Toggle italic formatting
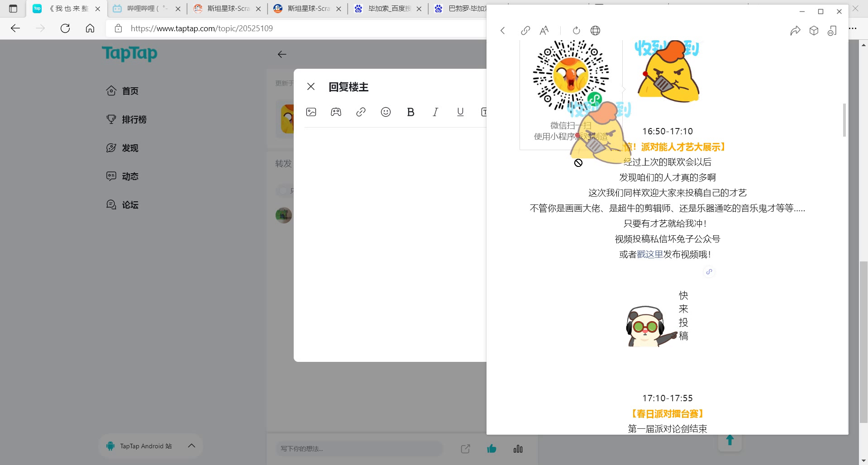Image resolution: width=868 pixels, height=465 pixels. (435, 112)
